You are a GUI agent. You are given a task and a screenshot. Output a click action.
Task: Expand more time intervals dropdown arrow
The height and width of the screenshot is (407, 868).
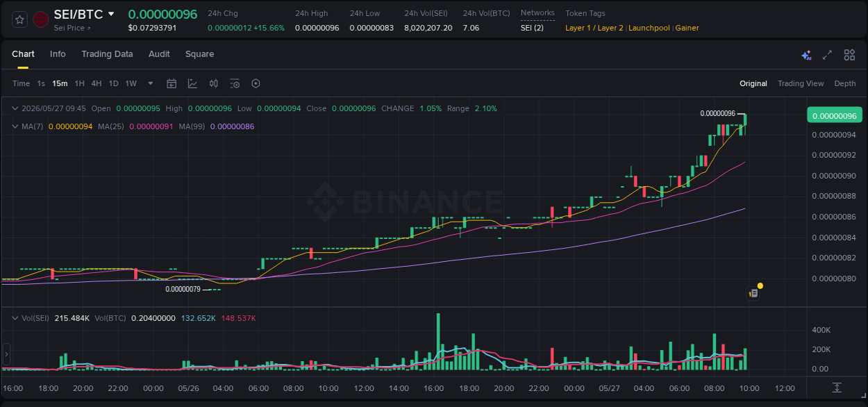point(151,83)
